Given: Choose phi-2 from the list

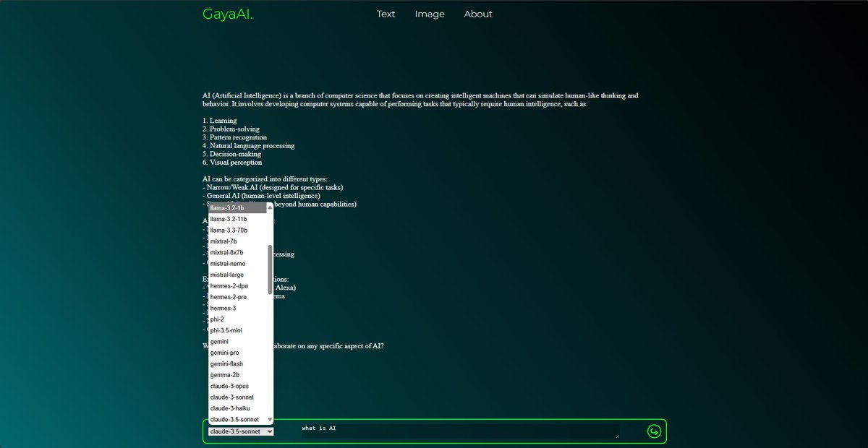Looking at the screenshot, I should click(x=237, y=319).
